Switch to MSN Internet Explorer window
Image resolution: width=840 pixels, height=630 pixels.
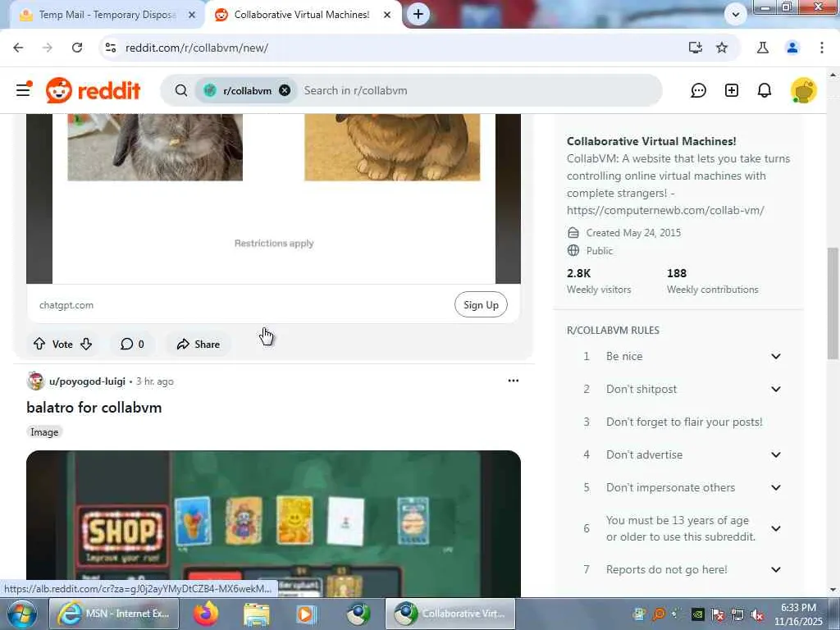pyautogui.click(x=114, y=614)
